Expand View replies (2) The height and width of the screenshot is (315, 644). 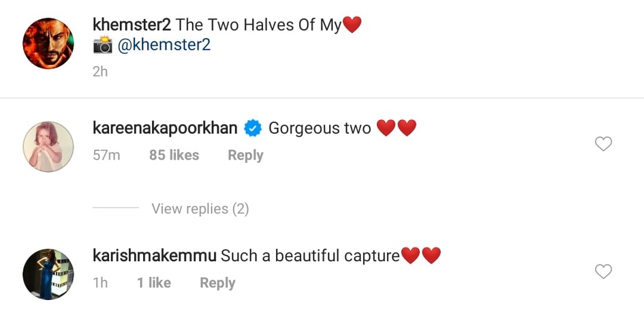click(x=200, y=209)
